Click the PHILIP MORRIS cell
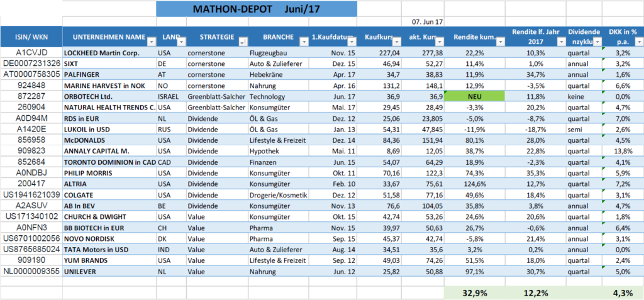This screenshot has height=300, width=644. tap(109, 173)
